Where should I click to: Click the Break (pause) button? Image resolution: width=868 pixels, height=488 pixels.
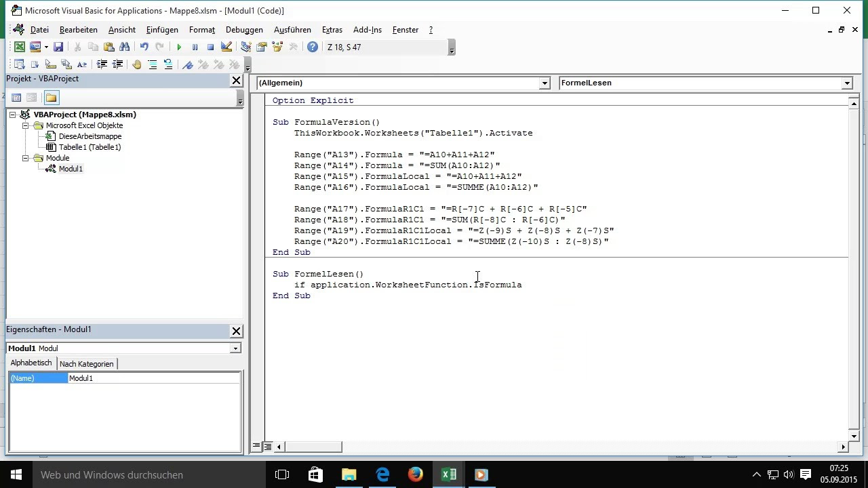(x=195, y=47)
